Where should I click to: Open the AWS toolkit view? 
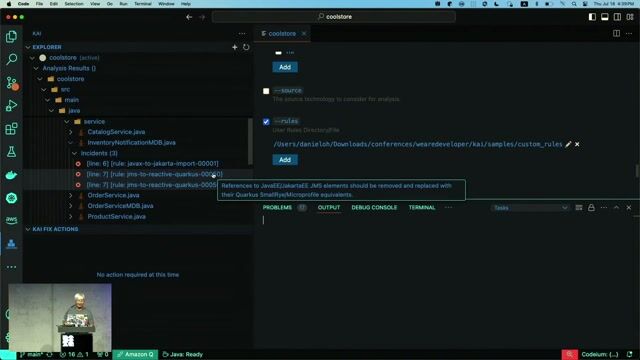click(11, 220)
